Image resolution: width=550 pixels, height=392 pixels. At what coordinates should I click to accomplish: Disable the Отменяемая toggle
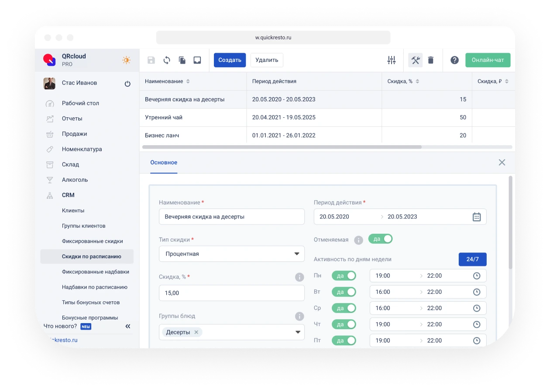tap(380, 239)
